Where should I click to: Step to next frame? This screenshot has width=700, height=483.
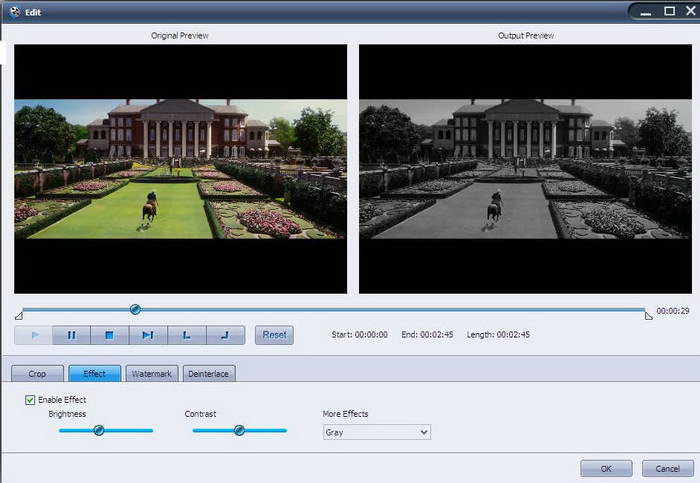coord(148,335)
